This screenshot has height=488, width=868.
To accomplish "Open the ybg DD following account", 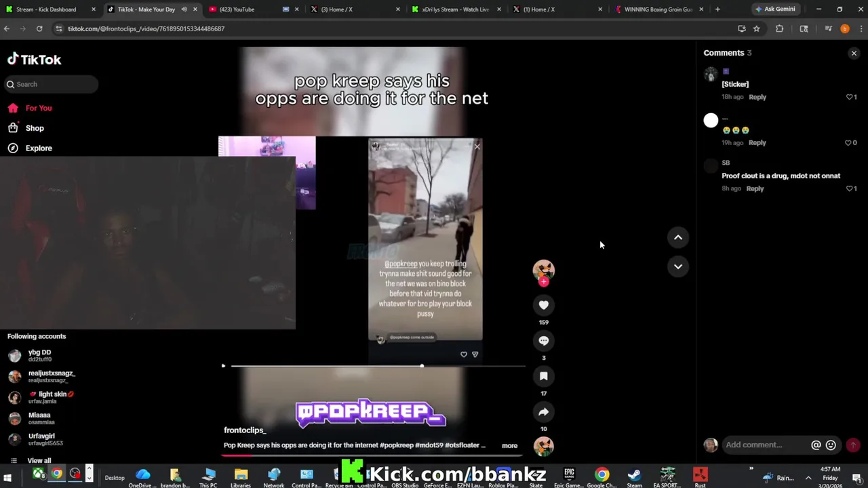I will pyautogui.click(x=41, y=356).
